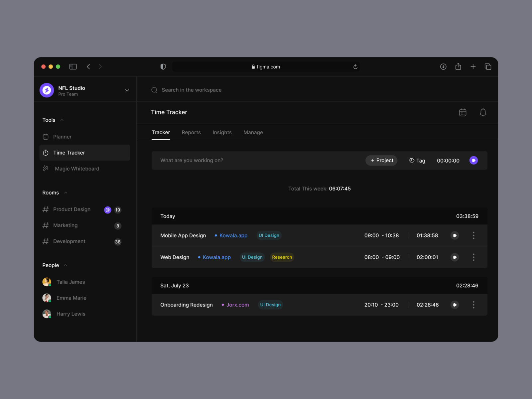Expand the NFL Studio workspace switcher
Screen dimensions: 532x399
point(127,90)
